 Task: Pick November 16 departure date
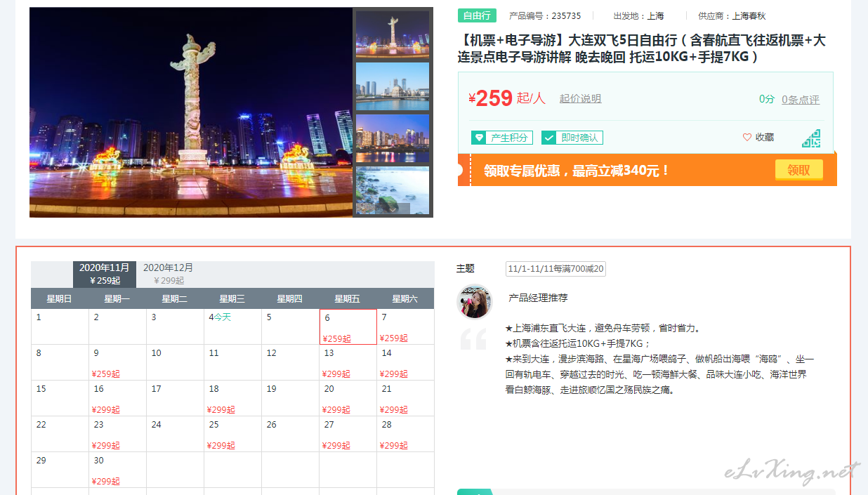118,399
